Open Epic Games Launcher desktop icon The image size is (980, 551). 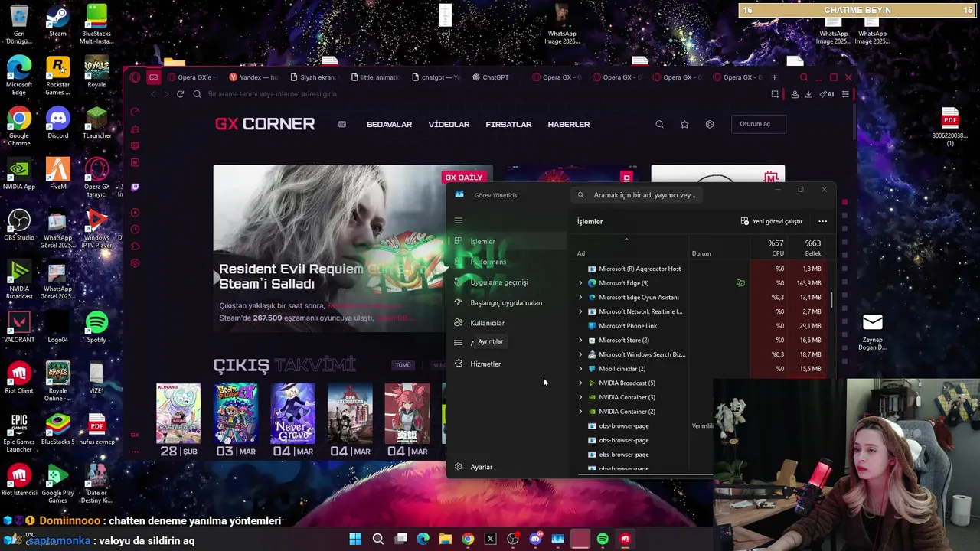pyautogui.click(x=19, y=432)
